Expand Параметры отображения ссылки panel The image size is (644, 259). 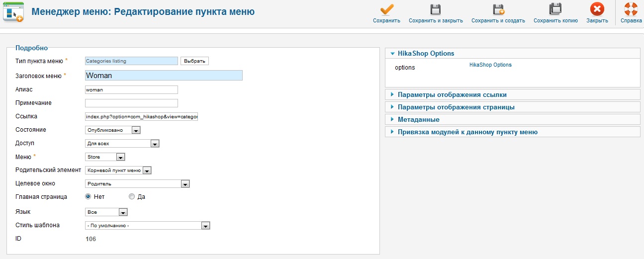[452, 94]
